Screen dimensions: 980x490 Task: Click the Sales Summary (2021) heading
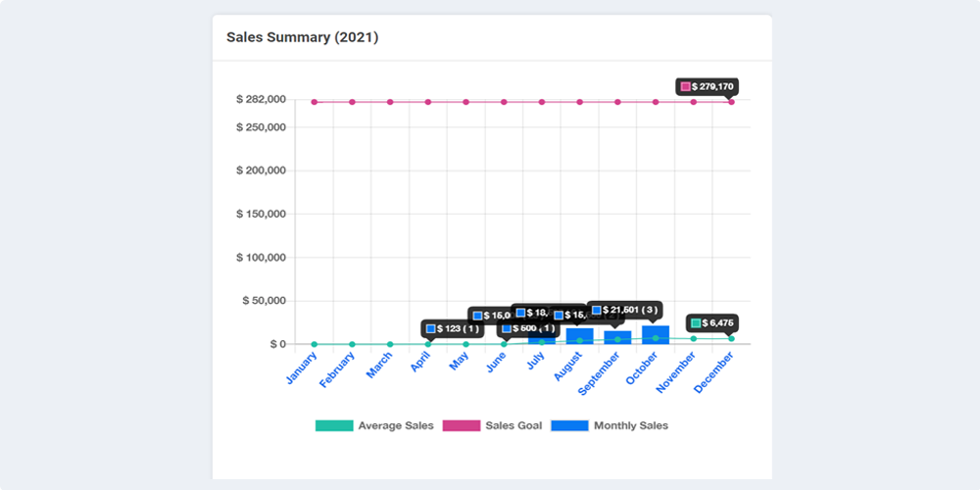(x=303, y=37)
